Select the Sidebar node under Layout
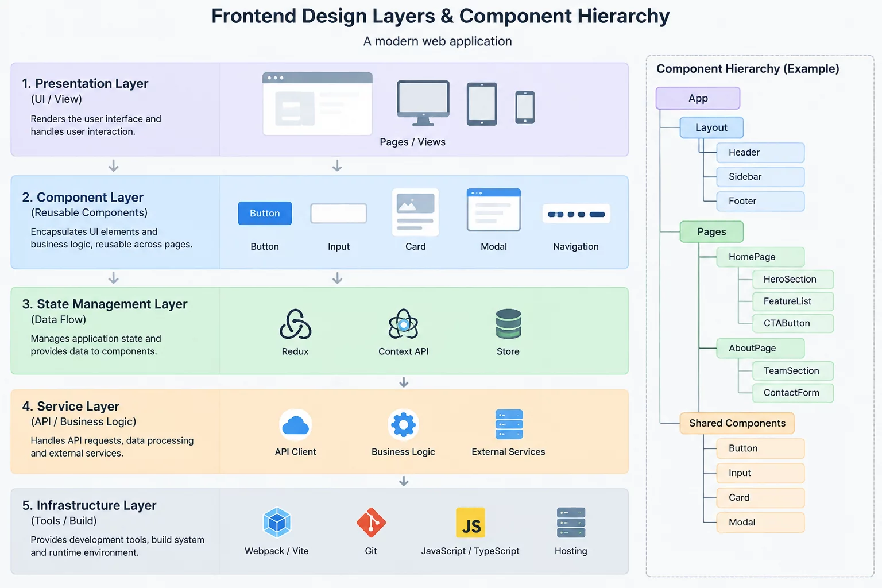 (x=760, y=177)
